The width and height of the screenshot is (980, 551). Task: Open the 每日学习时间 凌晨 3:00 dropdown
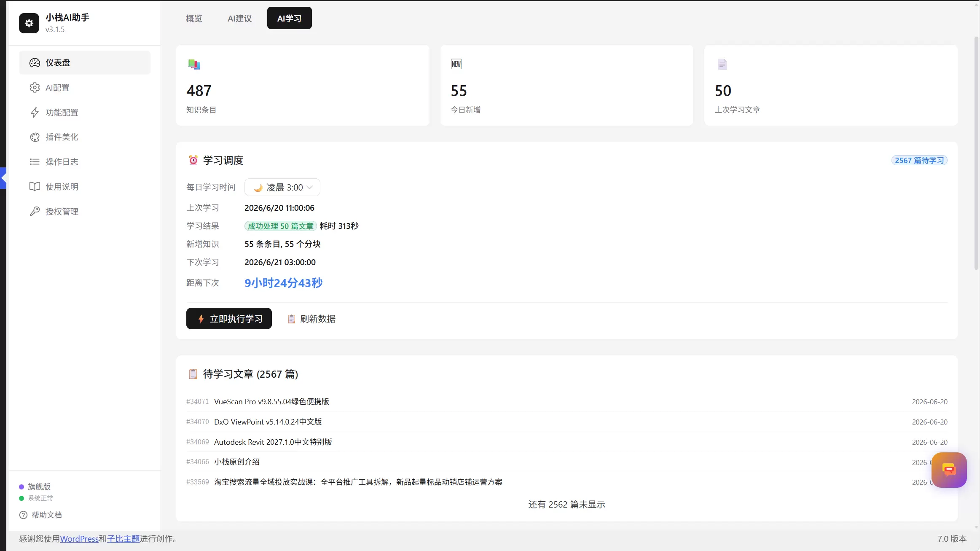tap(282, 187)
